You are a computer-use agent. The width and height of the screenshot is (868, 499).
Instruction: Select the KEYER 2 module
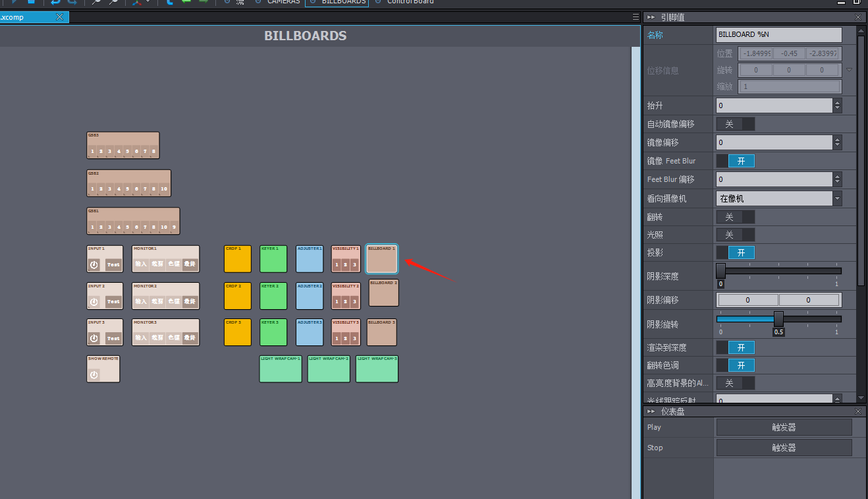[273, 296]
